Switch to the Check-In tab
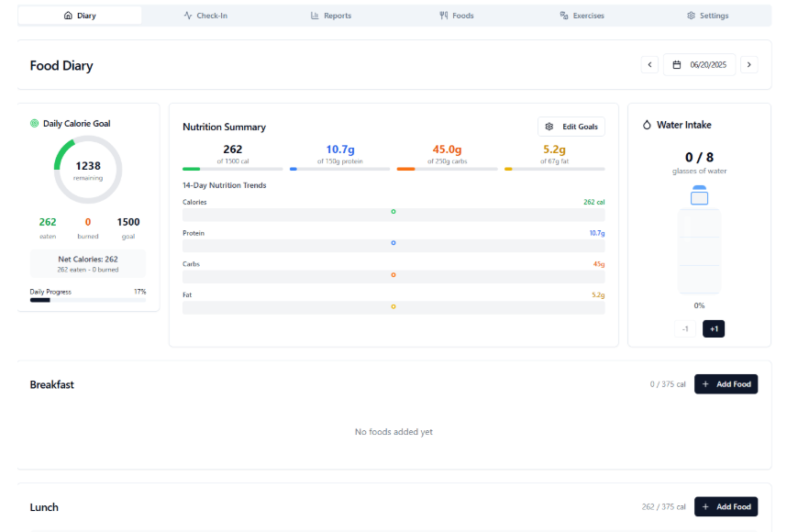 (x=205, y=16)
